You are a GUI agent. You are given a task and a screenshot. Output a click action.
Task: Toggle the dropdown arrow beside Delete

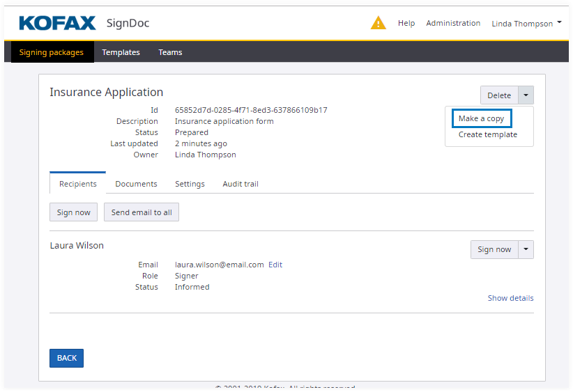[x=526, y=95]
